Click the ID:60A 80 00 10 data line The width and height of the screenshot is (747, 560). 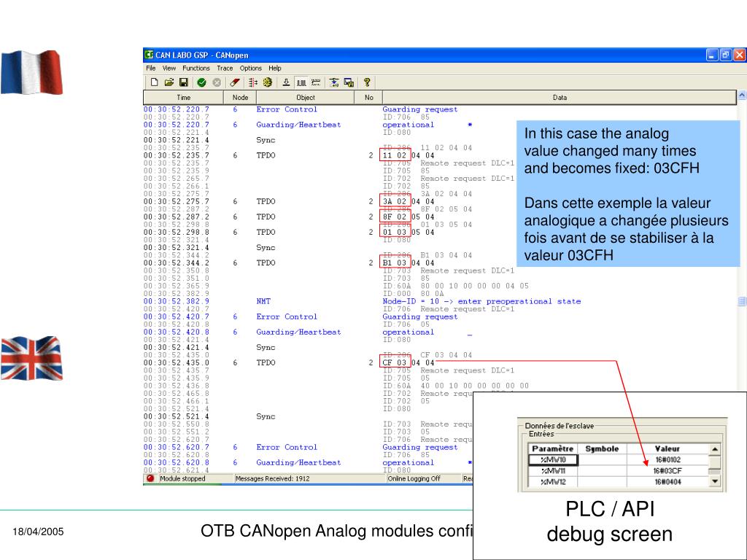(455, 286)
